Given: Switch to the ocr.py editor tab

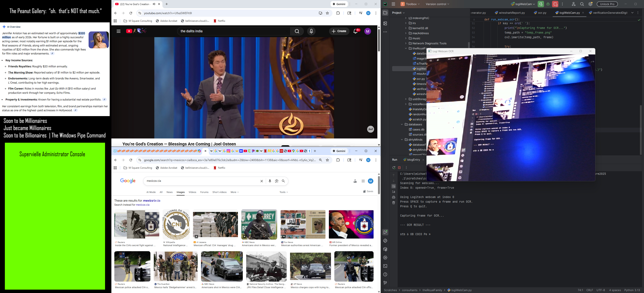Looking at the screenshot, I should [542, 13].
